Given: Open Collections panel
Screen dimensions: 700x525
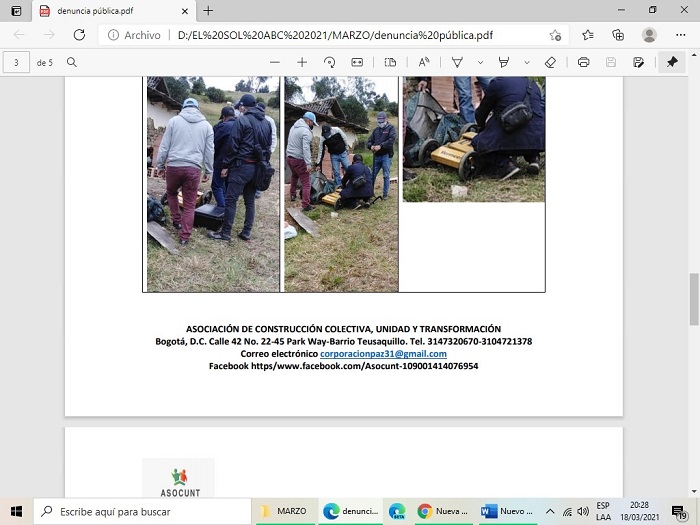Looking at the screenshot, I should click(x=618, y=35).
